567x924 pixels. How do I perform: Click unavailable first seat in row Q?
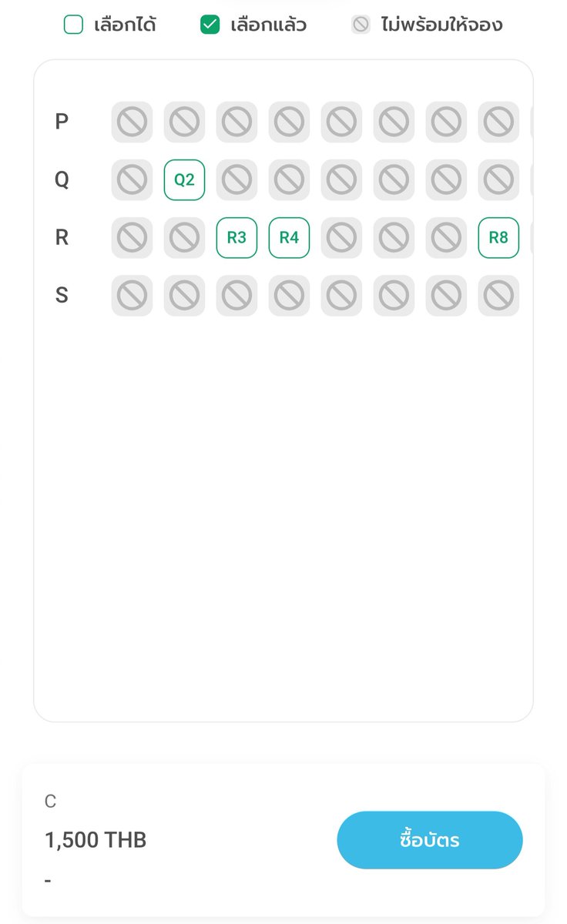point(132,179)
